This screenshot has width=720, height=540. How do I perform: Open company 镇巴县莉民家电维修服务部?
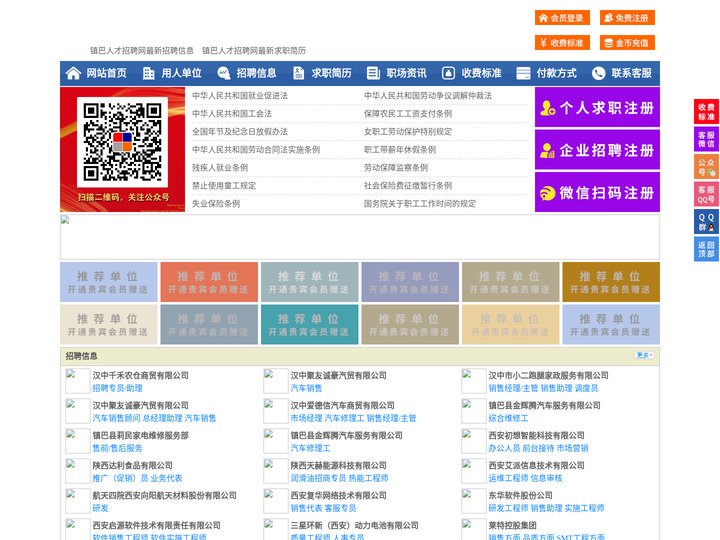(141, 435)
